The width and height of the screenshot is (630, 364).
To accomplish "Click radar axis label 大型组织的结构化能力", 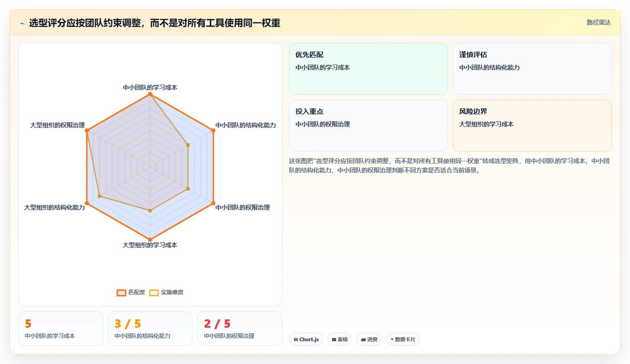I will pos(54,207).
